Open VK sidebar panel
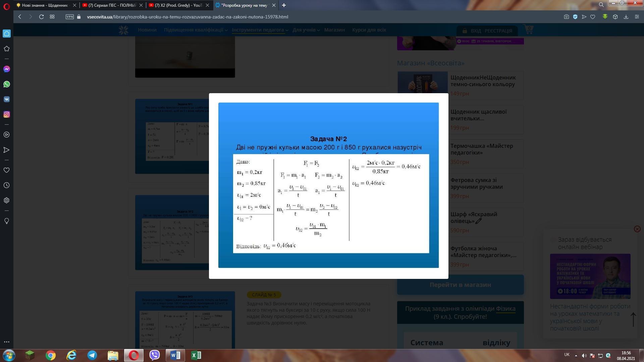This screenshot has height=362, width=644. point(6,99)
